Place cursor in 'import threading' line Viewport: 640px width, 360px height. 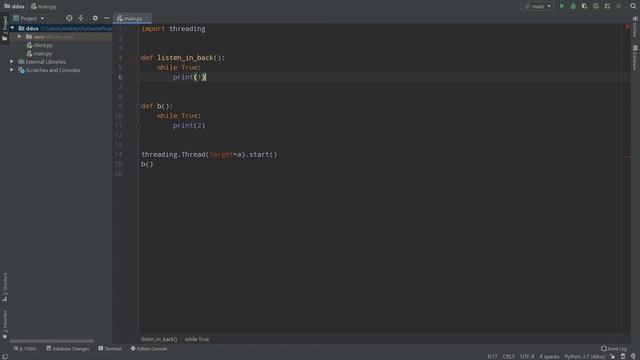[173, 29]
